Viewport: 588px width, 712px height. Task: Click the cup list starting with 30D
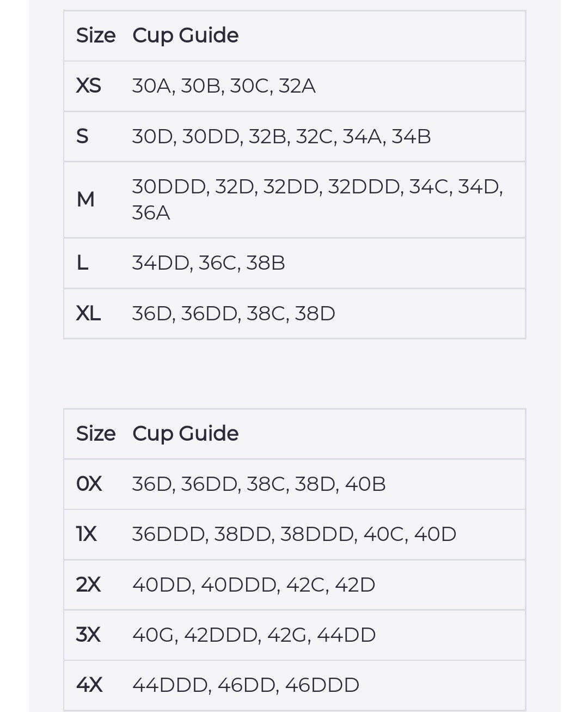281,136
